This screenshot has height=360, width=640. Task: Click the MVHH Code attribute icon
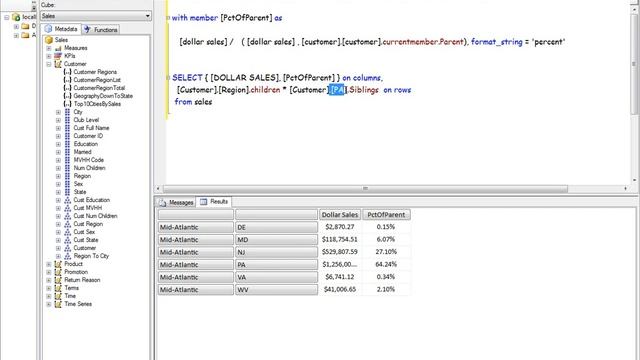coord(67,160)
